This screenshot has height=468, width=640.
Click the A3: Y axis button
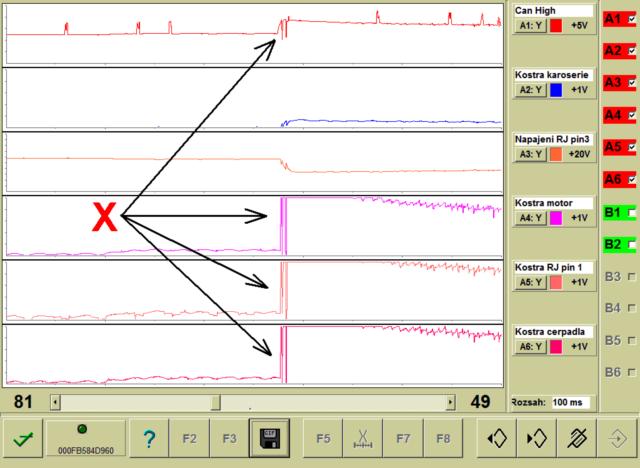point(530,154)
